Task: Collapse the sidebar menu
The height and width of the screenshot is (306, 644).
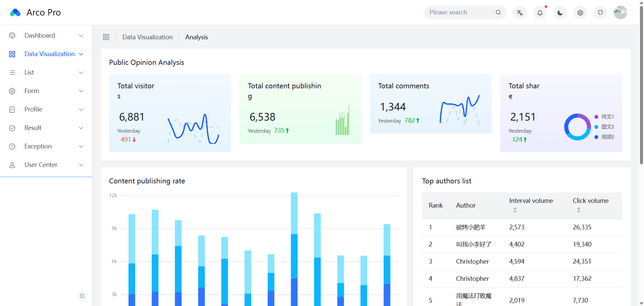Action: point(82,296)
